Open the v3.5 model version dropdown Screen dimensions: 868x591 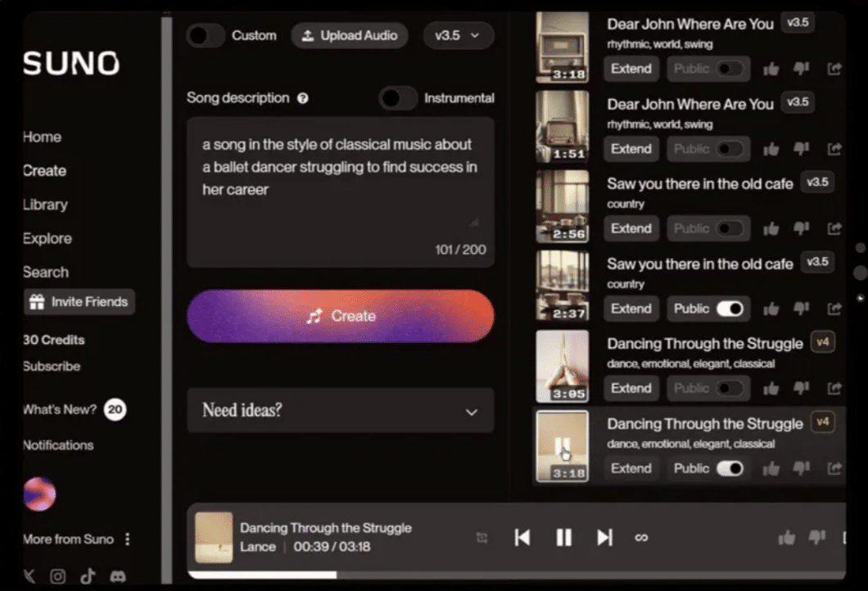[458, 36]
